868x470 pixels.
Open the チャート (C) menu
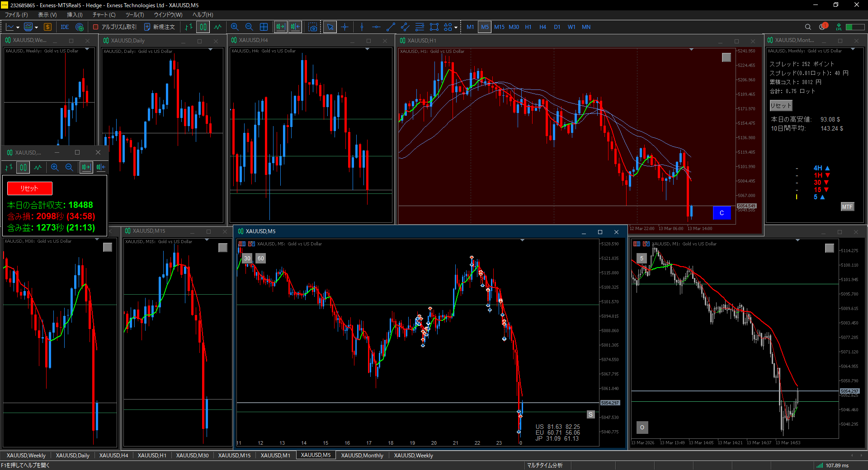104,15
